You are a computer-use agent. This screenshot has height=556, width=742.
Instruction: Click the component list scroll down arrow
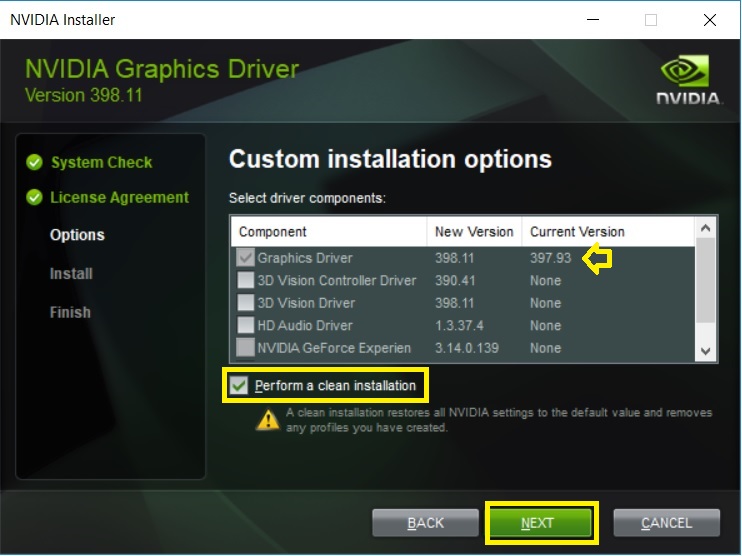[706, 351]
